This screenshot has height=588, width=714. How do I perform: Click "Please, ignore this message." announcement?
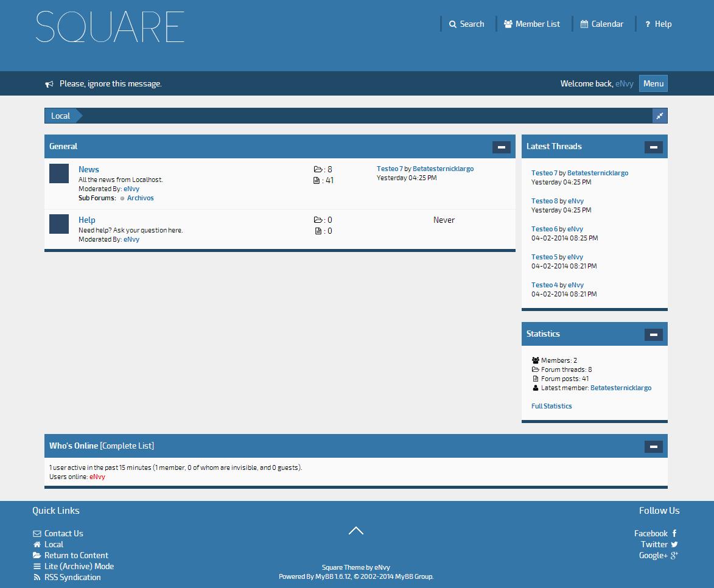click(x=111, y=84)
